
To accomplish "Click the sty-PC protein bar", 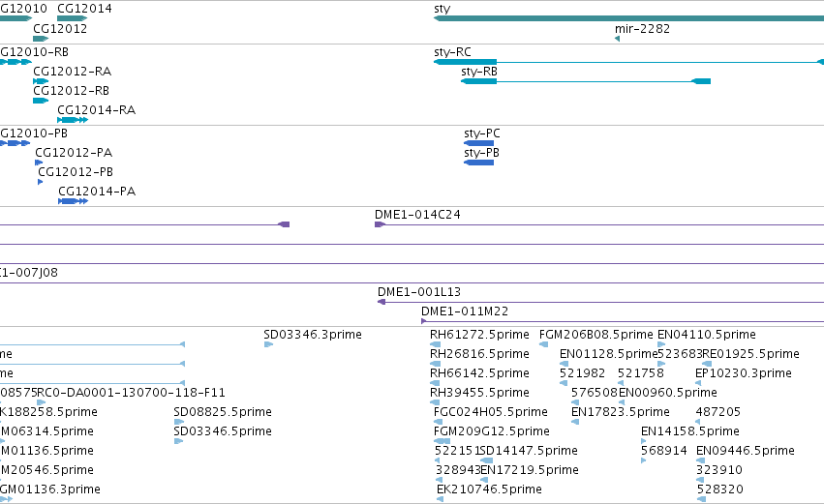I will coord(478,143).
